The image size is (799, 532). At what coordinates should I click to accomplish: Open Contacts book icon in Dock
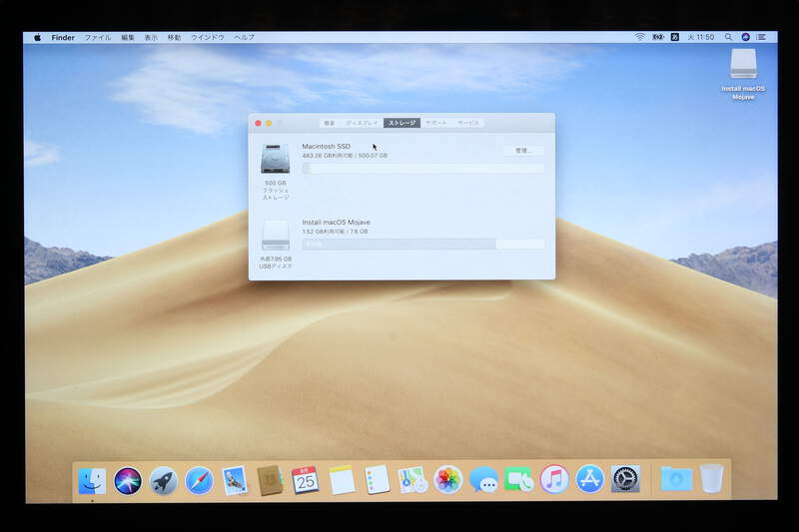pyautogui.click(x=270, y=480)
